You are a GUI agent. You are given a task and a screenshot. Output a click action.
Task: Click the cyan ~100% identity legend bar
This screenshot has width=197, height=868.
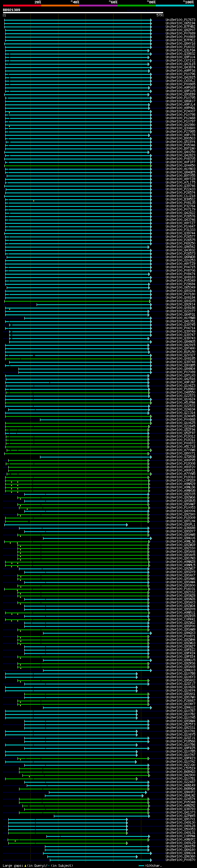pos(175,6)
